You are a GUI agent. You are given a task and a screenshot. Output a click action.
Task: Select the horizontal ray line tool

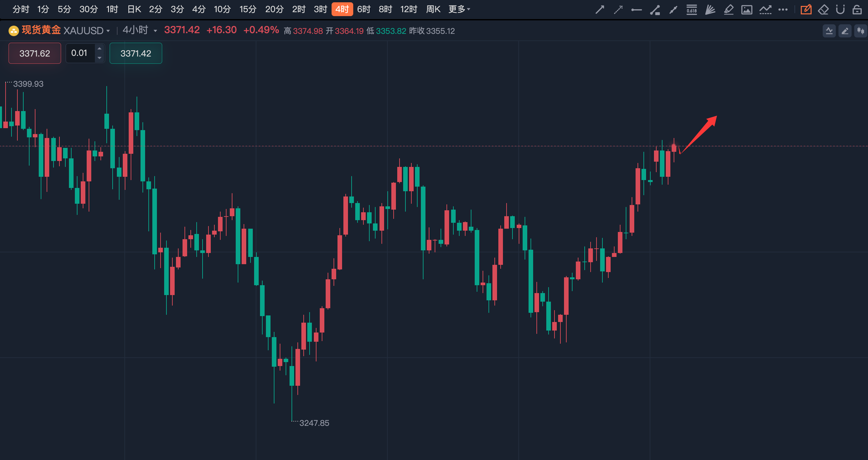tap(636, 10)
